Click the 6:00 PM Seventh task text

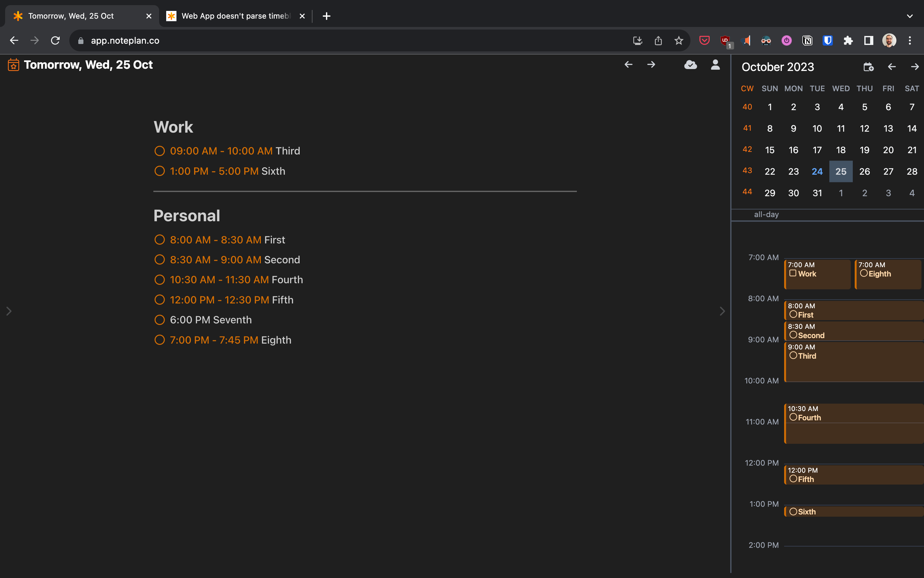pos(211,320)
